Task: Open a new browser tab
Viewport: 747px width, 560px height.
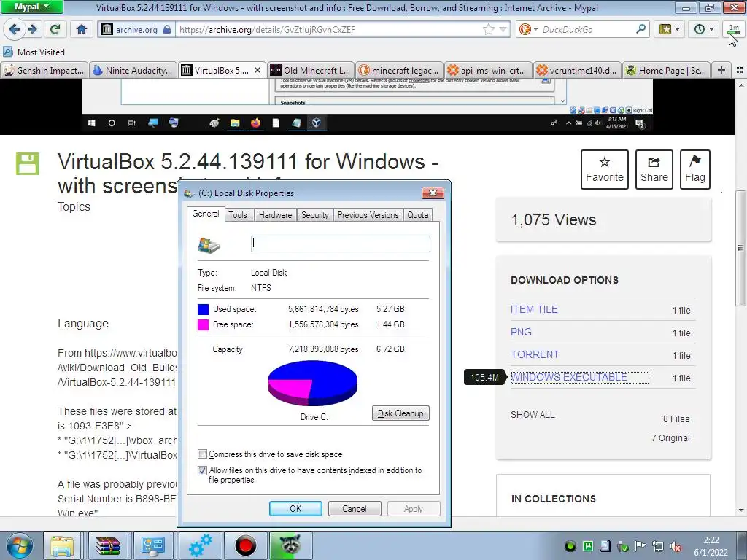Action: coord(721,71)
